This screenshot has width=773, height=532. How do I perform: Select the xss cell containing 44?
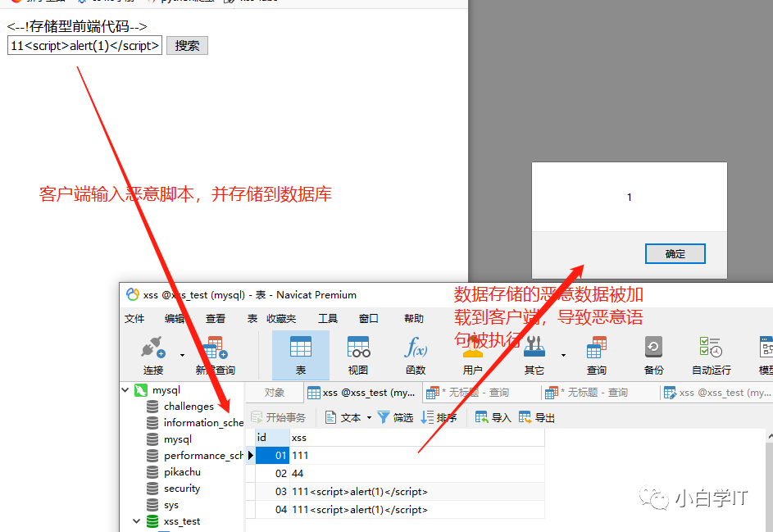click(x=417, y=473)
